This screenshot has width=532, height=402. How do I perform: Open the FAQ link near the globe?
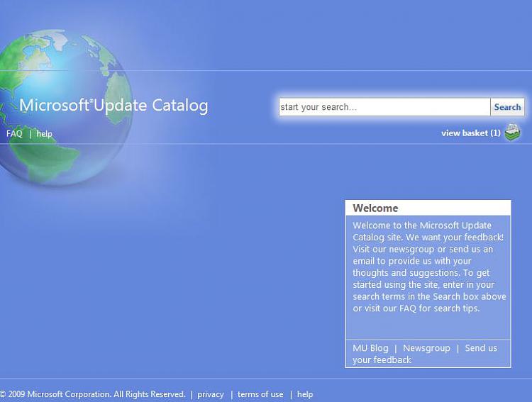[14, 134]
